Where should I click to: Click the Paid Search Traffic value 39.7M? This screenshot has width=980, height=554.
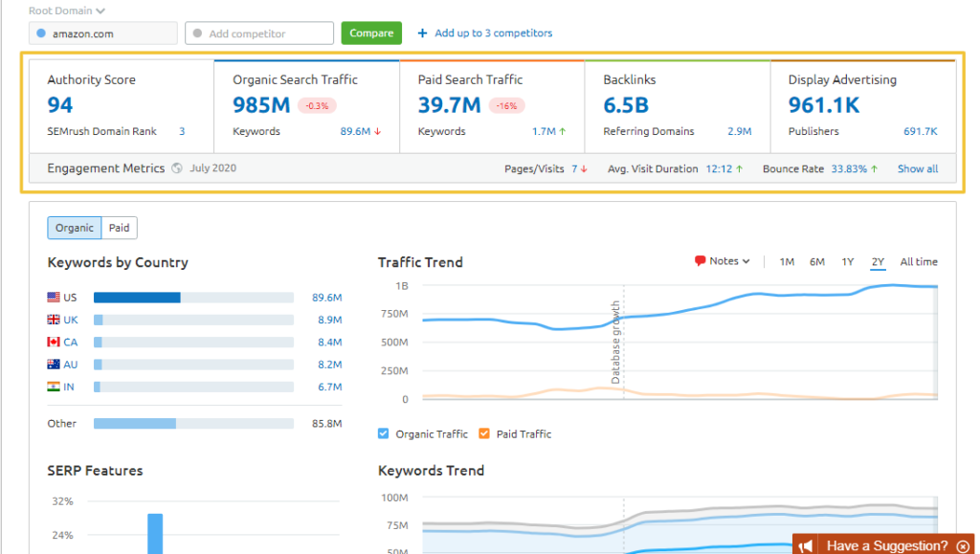[x=450, y=105]
